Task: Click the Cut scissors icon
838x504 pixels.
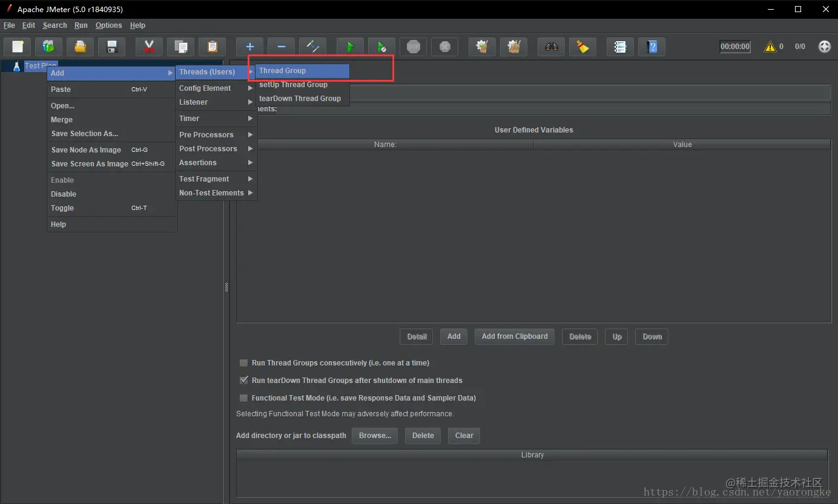Action: (149, 47)
